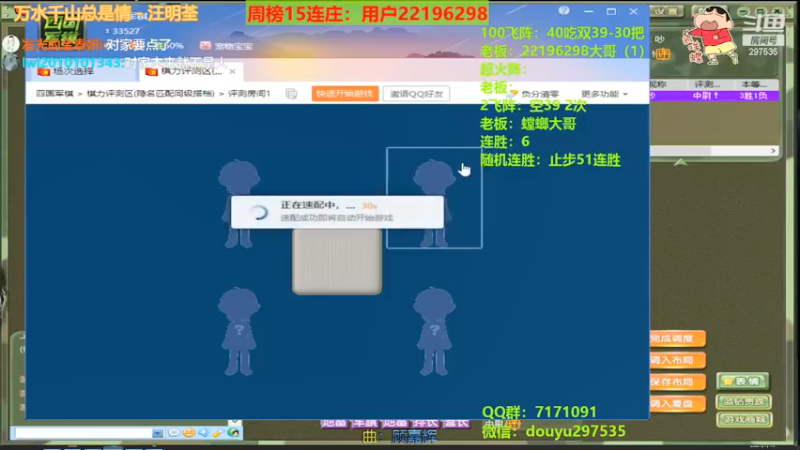800x450 pixels.
Task: Select the purple 中尉 3胜1负 player row
Action: (714, 95)
